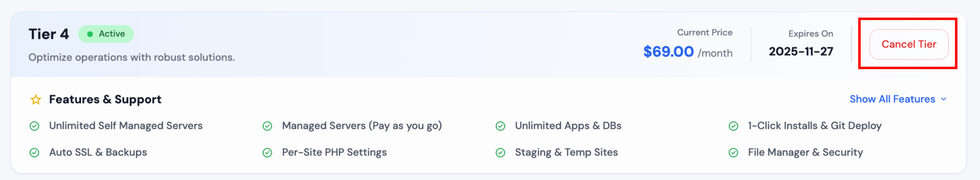Expand Show All Features link
980x180 pixels.
(892, 99)
